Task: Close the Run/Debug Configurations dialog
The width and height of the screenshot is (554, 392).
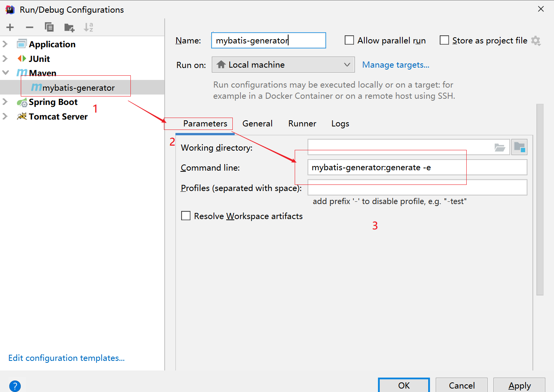Action: point(541,9)
